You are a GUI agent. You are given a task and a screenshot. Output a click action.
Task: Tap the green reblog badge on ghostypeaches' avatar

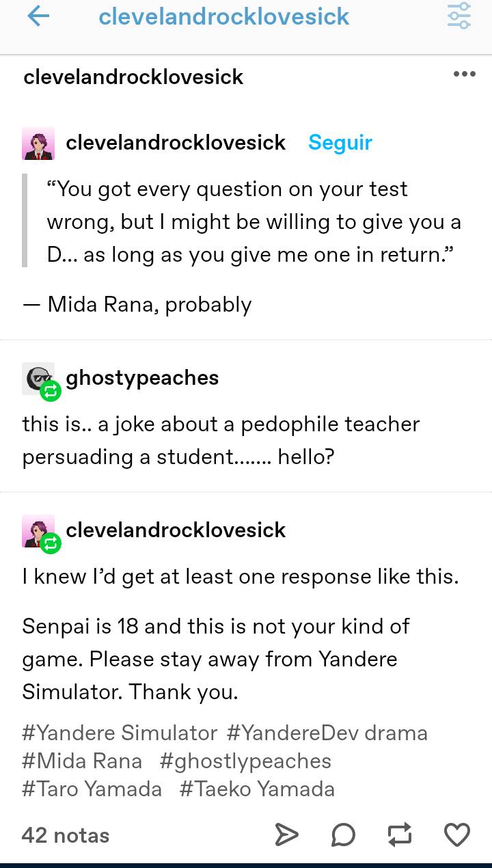[50, 392]
